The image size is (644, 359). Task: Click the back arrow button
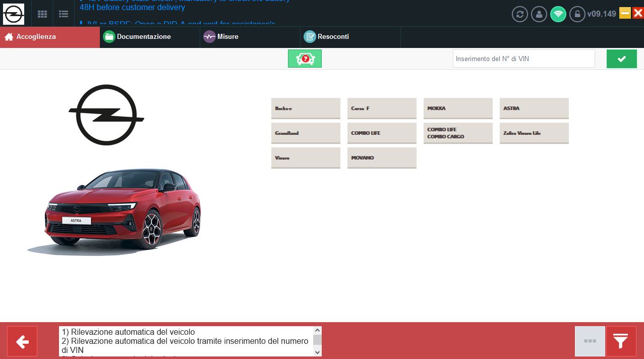click(22, 341)
